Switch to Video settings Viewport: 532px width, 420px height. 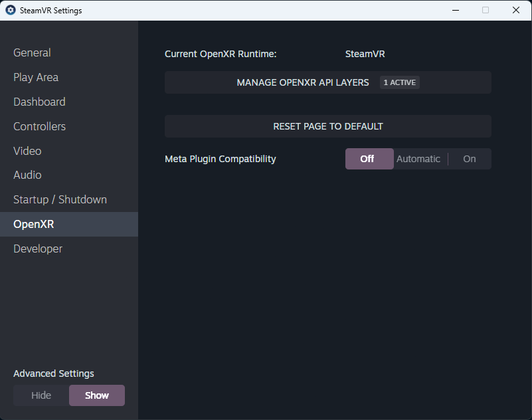69,151
